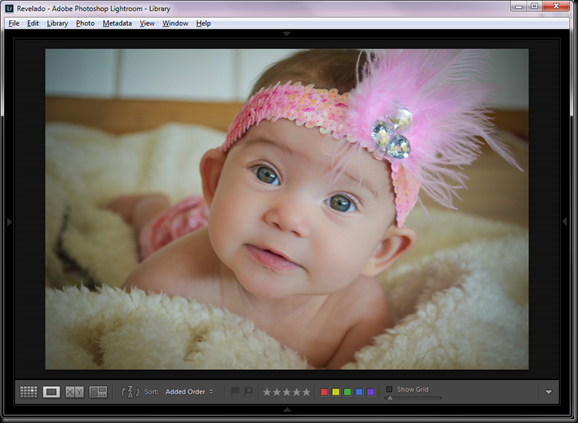
Task: Rate photo with the fifth star
Action: (306, 392)
